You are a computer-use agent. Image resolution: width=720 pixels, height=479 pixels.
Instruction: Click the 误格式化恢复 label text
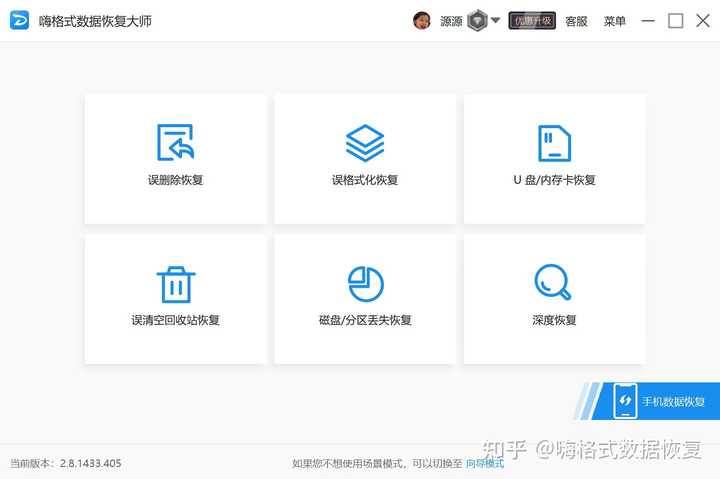point(365,180)
